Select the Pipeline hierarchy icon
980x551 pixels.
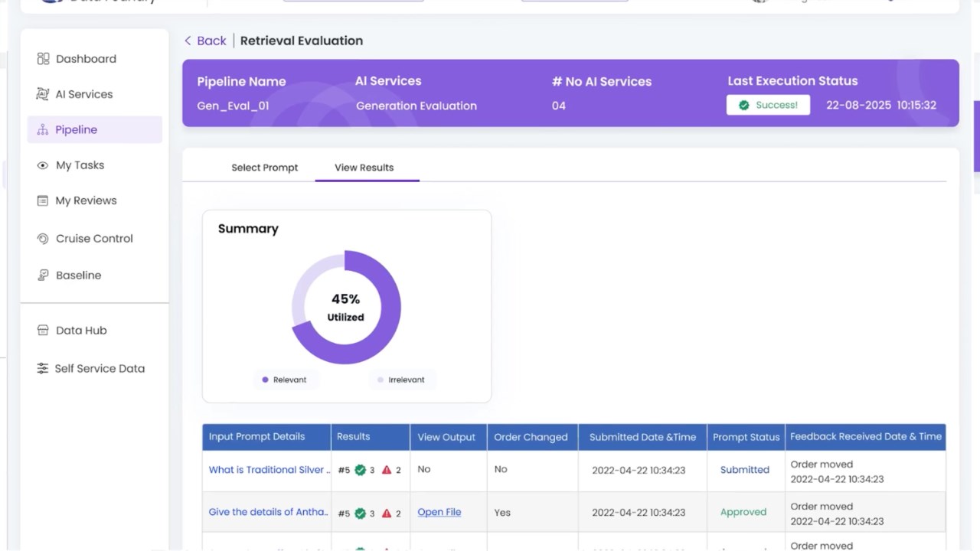(43, 130)
